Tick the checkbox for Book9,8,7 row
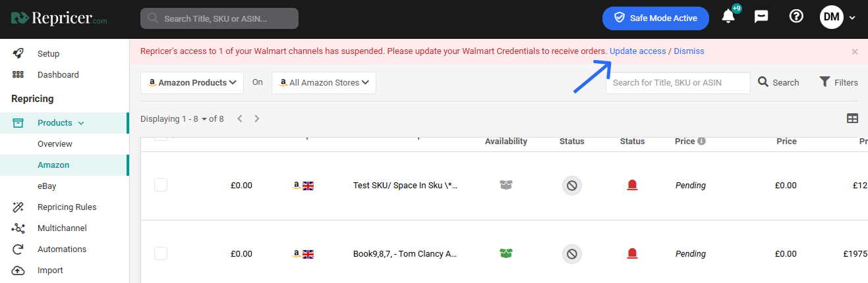 (x=161, y=253)
